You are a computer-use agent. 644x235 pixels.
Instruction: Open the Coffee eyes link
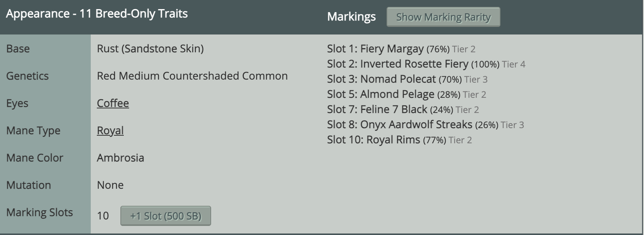(x=113, y=103)
